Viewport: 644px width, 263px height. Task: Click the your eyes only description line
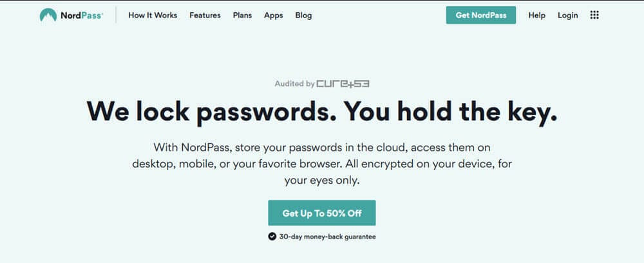(322, 180)
